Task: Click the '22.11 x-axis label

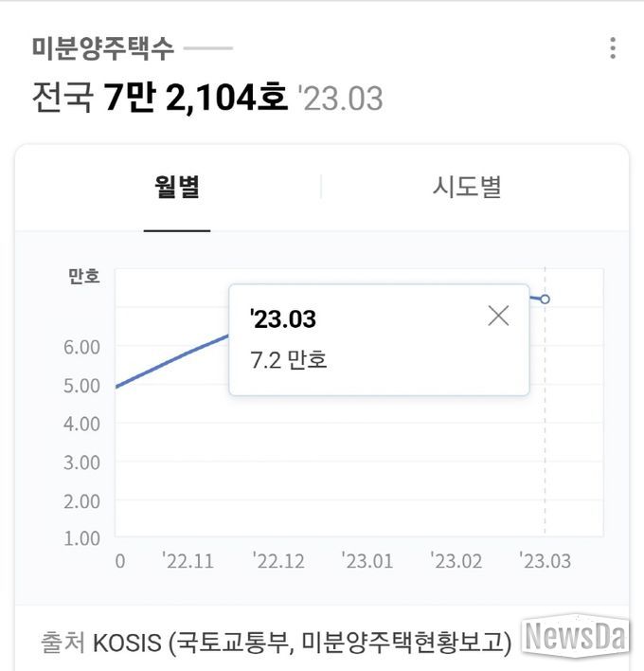Action: coord(188,561)
